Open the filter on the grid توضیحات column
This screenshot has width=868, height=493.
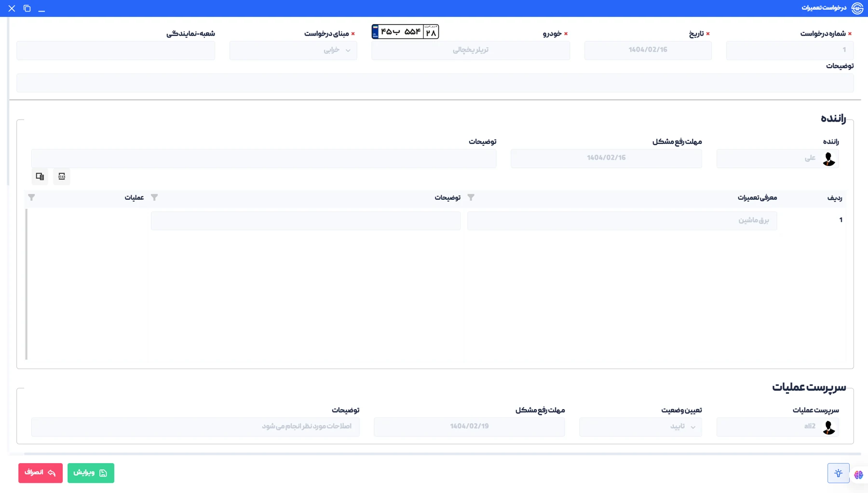(154, 197)
